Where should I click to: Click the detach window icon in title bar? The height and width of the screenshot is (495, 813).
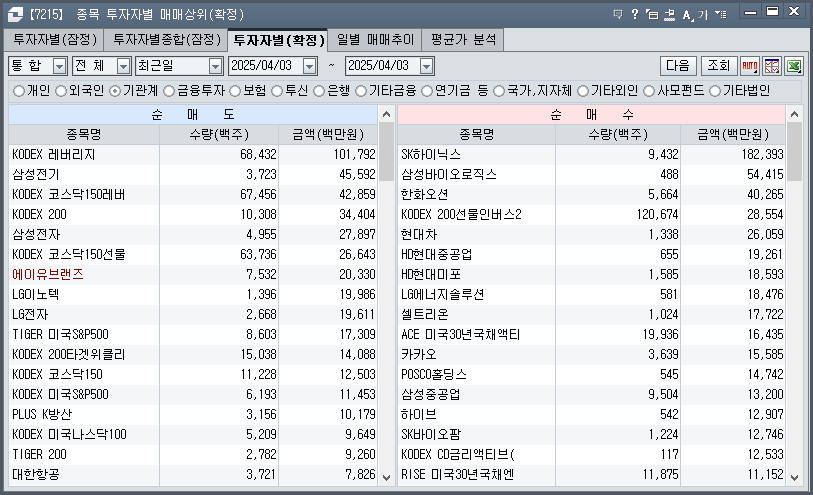(x=652, y=15)
